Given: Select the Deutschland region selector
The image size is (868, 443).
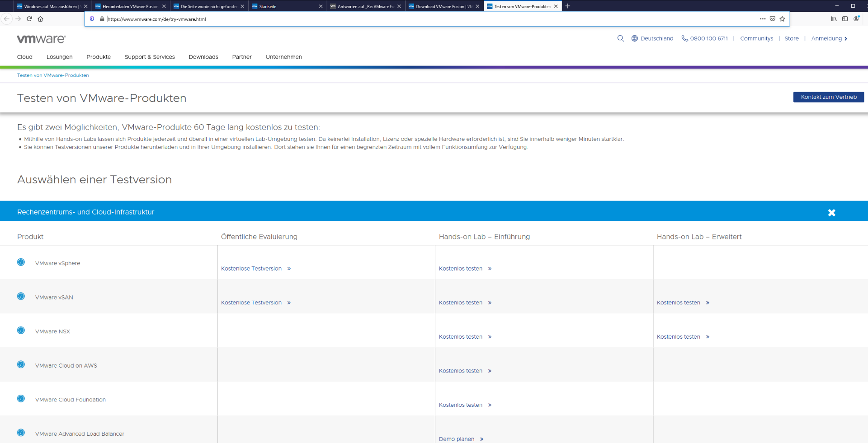Looking at the screenshot, I should point(652,38).
